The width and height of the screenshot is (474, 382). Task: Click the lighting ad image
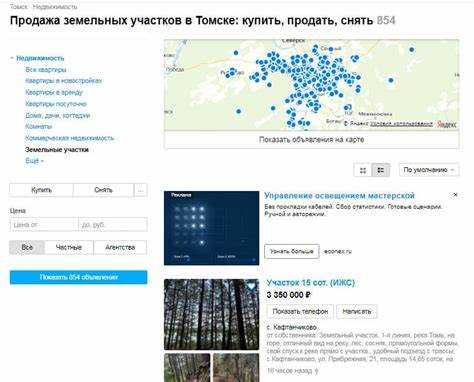pos(211,228)
